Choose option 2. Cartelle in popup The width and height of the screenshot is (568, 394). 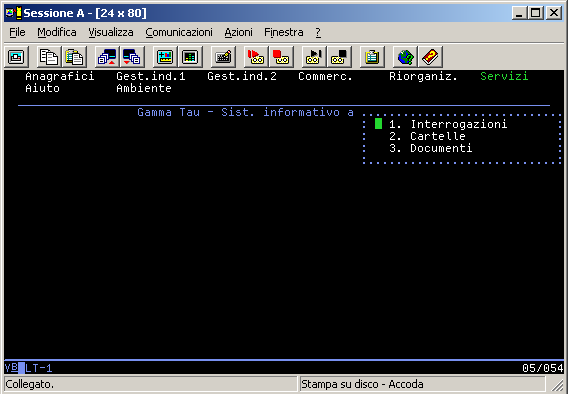[427, 136]
